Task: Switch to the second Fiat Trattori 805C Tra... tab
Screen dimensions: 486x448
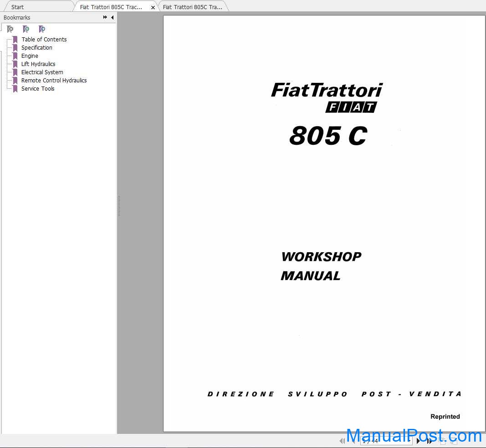Action: point(193,7)
